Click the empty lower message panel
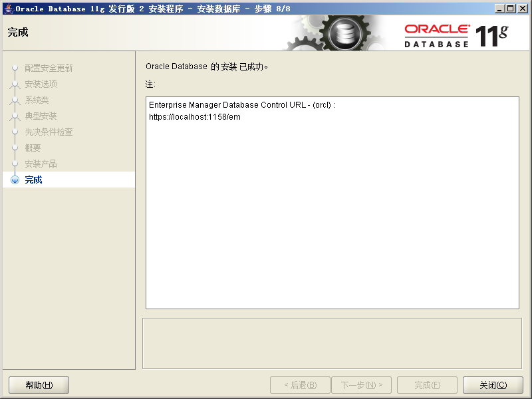 332,343
